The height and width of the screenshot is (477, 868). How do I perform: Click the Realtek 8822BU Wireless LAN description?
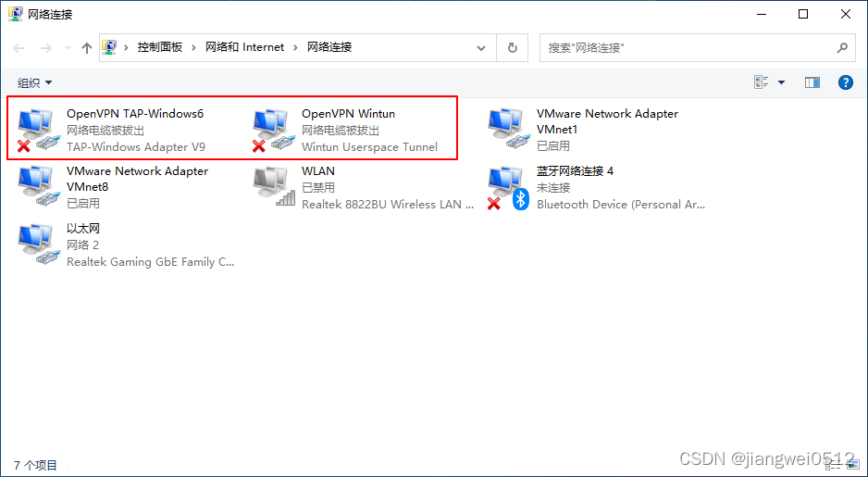point(388,205)
